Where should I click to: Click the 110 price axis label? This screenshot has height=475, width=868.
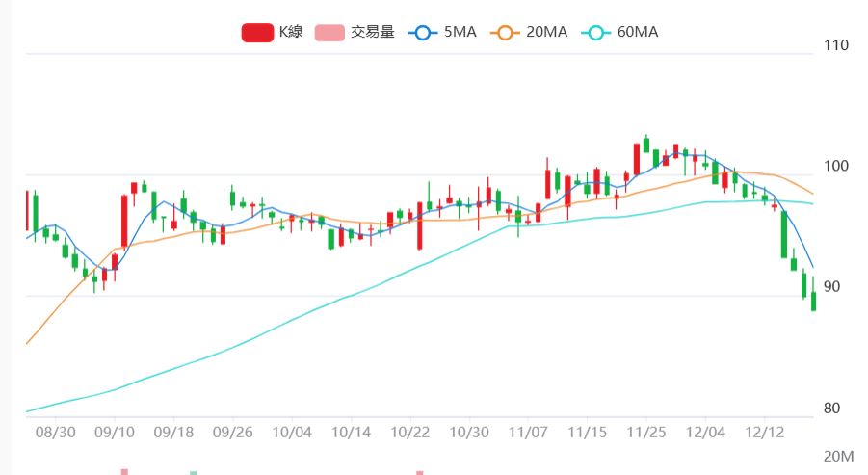pos(835,45)
